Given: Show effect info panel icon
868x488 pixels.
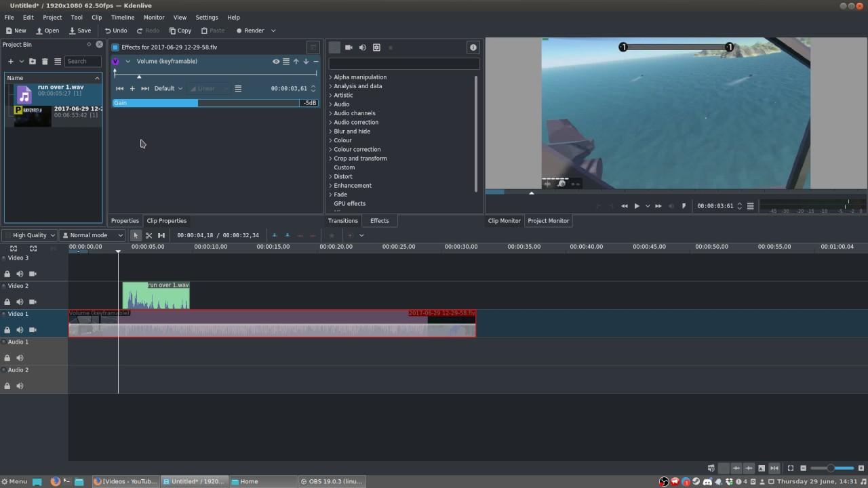Looking at the screenshot, I should point(473,47).
